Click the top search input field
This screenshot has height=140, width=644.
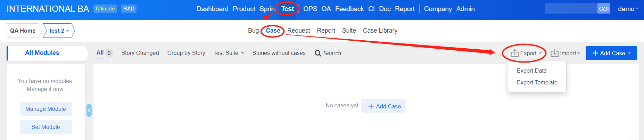570,9
